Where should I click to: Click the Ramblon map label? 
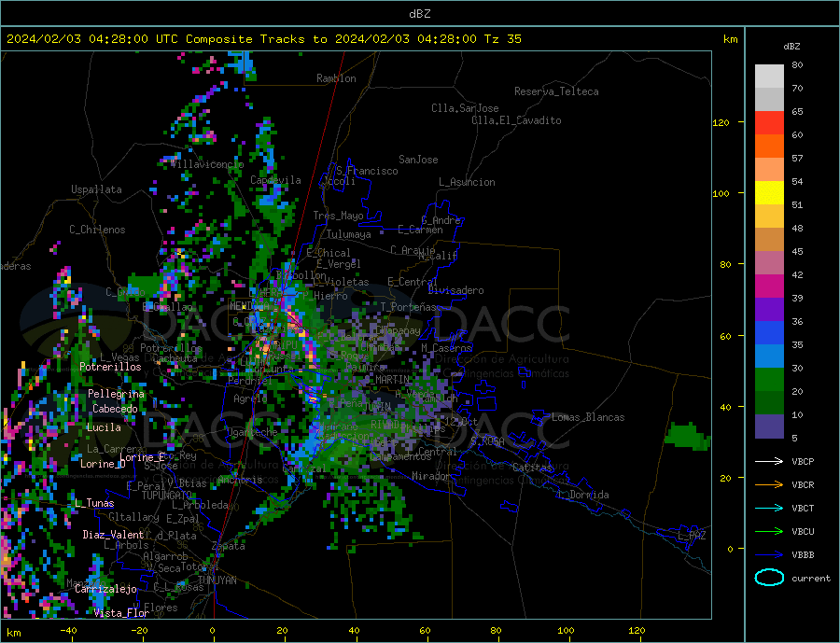[x=336, y=78]
